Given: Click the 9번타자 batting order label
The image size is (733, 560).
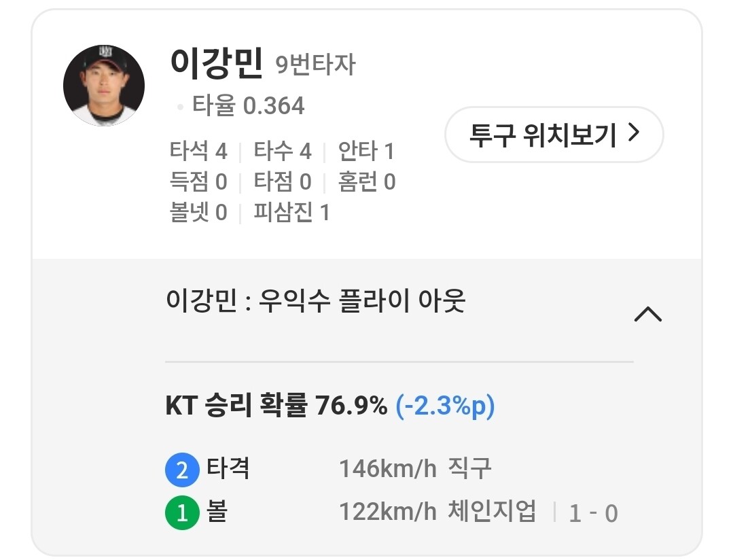Looking at the screenshot, I should [315, 65].
